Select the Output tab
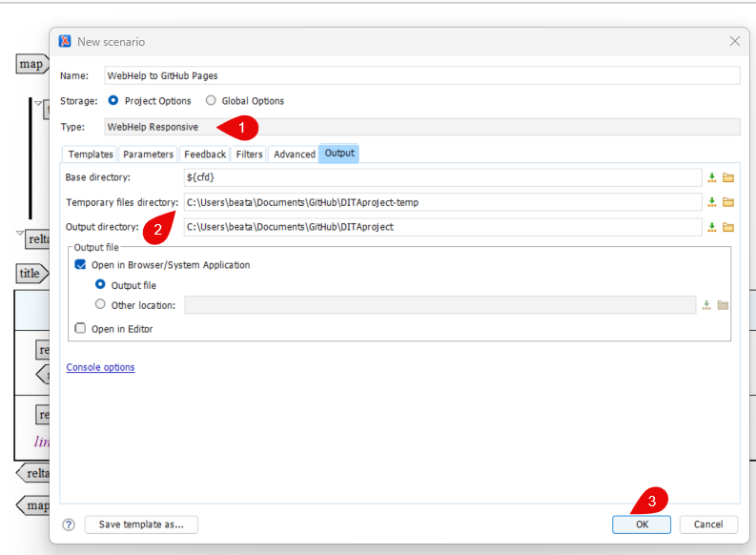The height and width of the screenshot is (555, 756). pyautogui.click(x=339, y=154)
